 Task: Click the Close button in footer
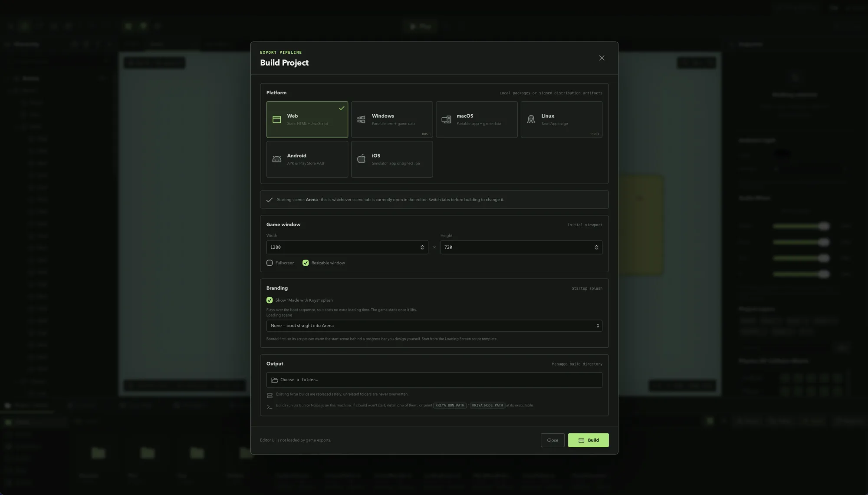coord(552,440)
